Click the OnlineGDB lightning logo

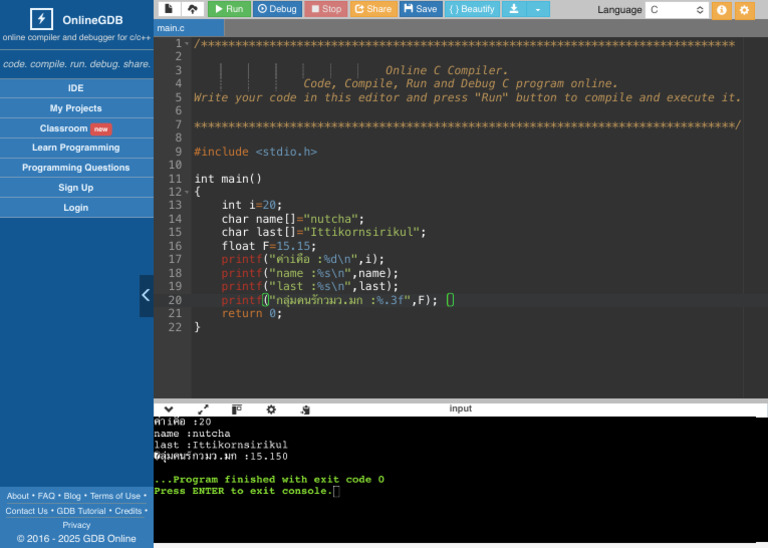[x=42, y=19]
